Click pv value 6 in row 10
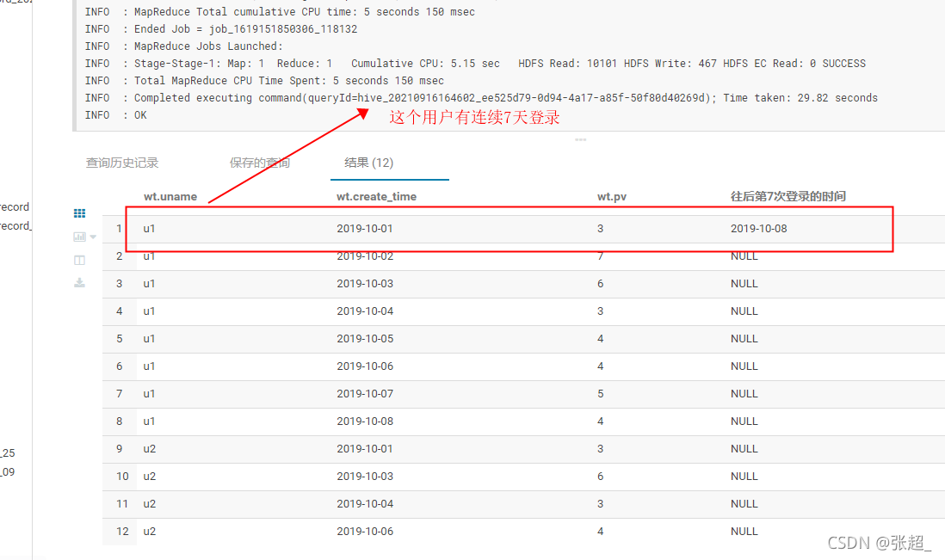 coord(600,477)
